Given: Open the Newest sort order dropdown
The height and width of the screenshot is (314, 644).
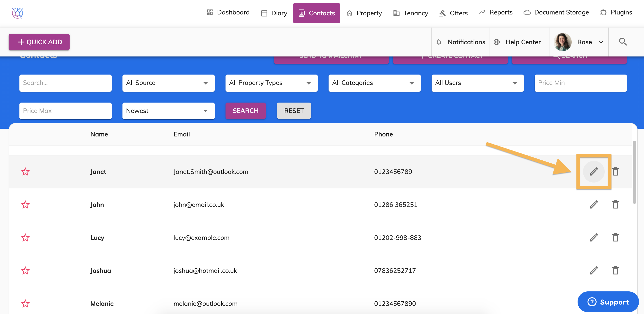Looking at the screenshot, I should (x=168, y=111).
